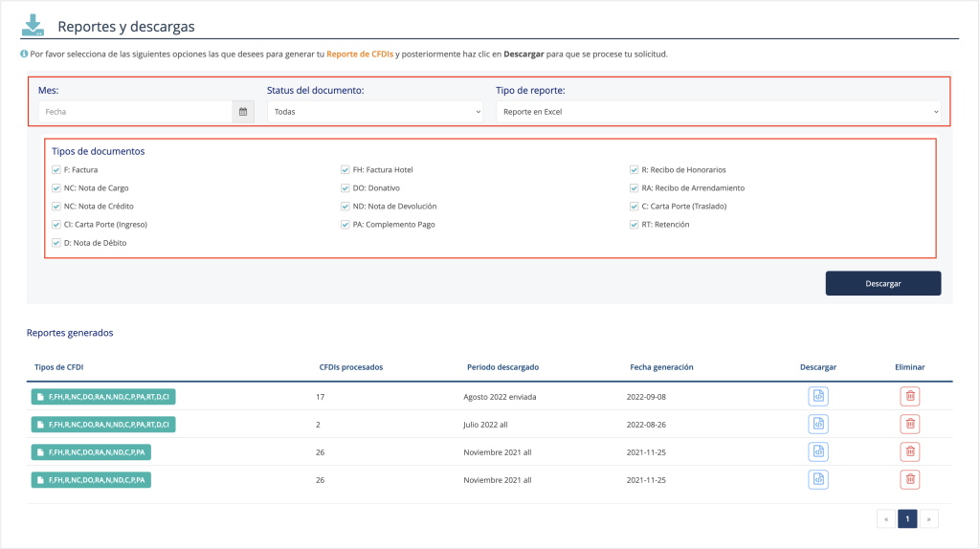The width and height of the screenshot is (980, 549).
Task: Click the dark blue Descargar button
Action: [883, 283]
